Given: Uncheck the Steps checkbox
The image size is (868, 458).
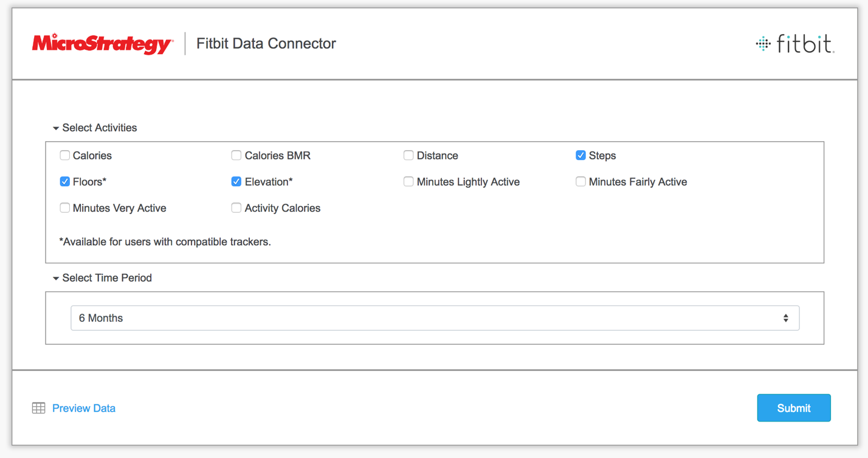Looking at the screenshot, I should (x=580, y=156).
